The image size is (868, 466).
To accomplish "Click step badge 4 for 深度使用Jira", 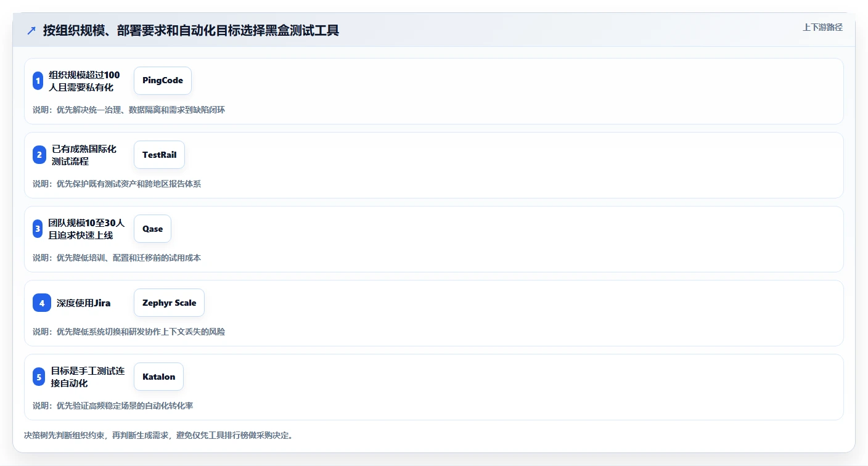I will [x=42, y=303].
